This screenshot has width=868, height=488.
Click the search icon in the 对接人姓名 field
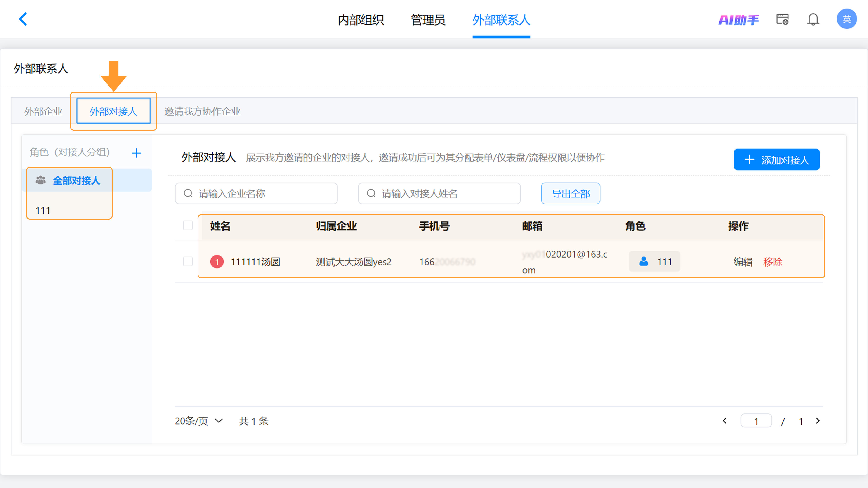tap(371, 193)
